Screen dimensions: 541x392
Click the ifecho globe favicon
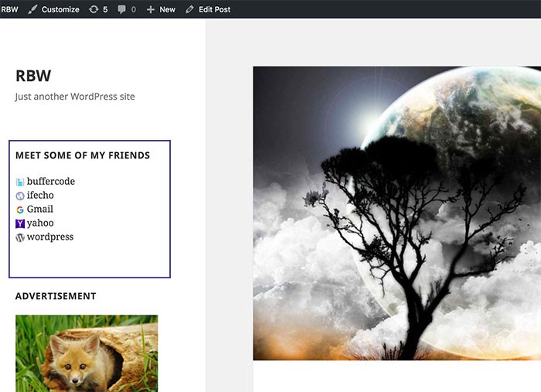(x=20, y=196)
